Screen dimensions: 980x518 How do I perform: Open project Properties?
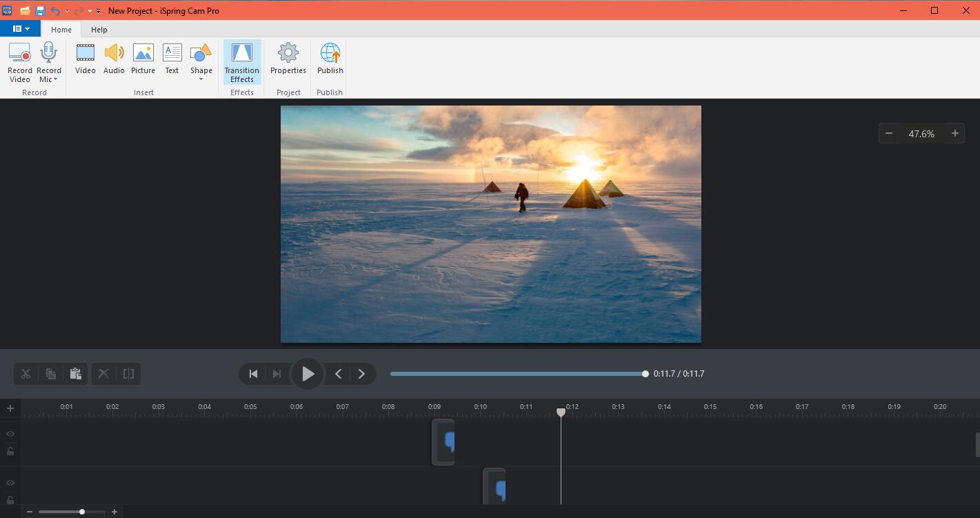[288, 59]
